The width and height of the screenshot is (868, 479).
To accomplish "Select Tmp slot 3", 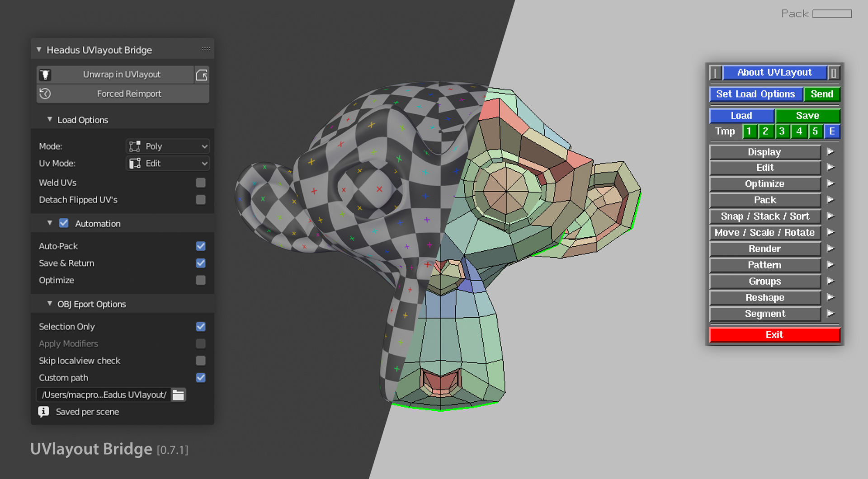I will [782, 131].
